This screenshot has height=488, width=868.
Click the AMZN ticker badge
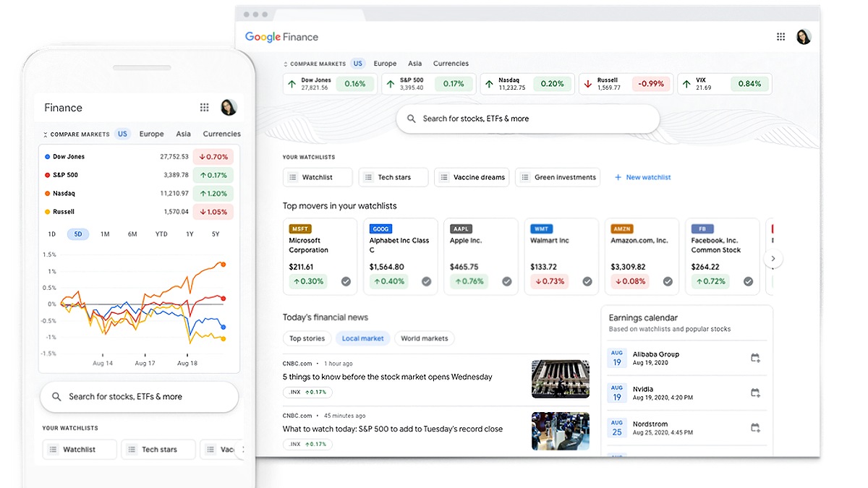[x=622, y=229]
